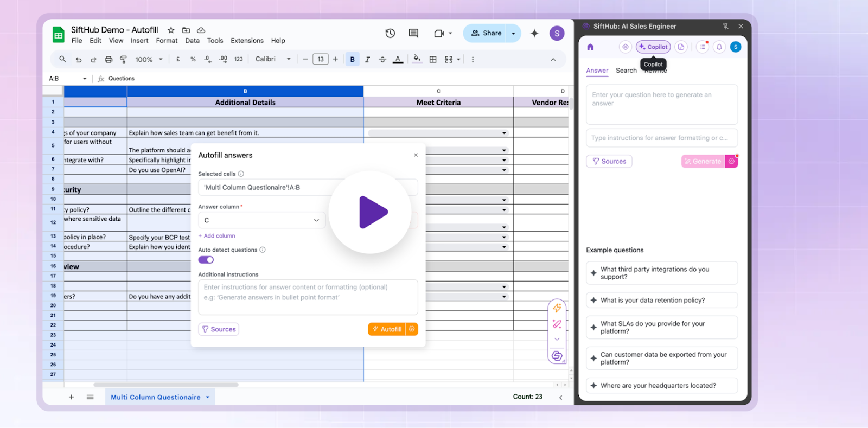Image resolution: width=868 pixels, height=428 pixels.
Task: Click the SiftHub home icon
Action: pyautogui.click(x=590, y=47)
